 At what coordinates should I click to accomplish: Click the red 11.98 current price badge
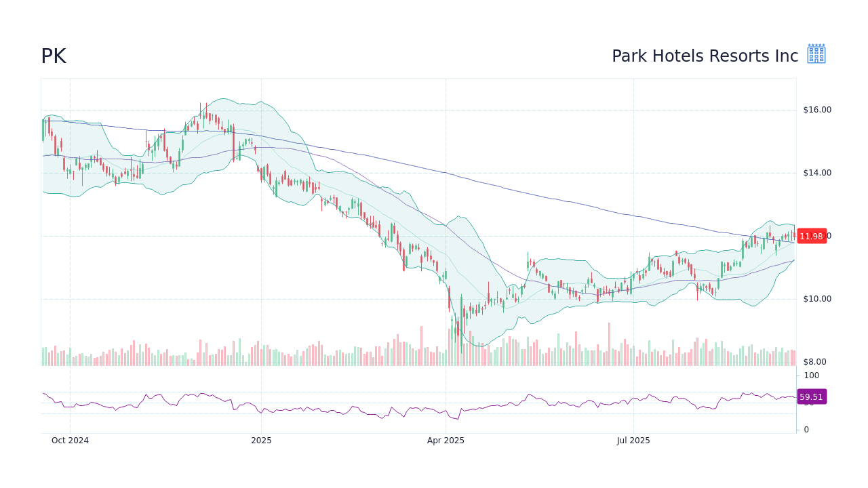[x=812, y=236]
